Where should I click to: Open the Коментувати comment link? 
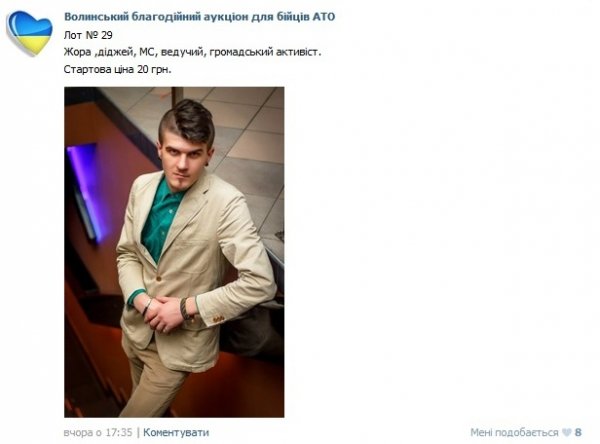(176, 433)
